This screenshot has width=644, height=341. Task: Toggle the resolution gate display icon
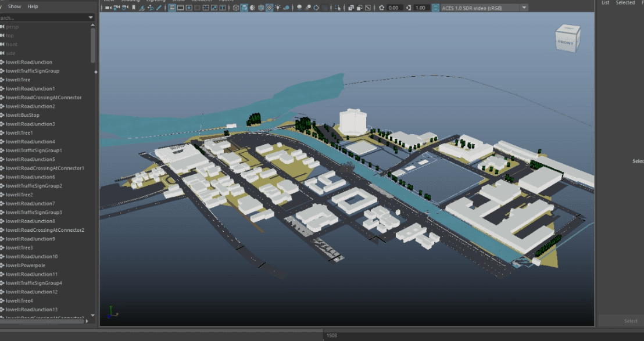point(188,7)
